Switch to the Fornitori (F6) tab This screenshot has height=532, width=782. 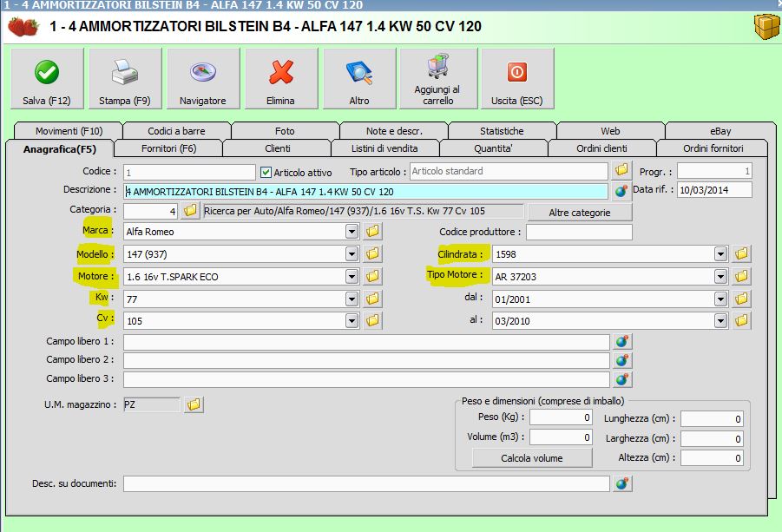[x=168, y=148]
